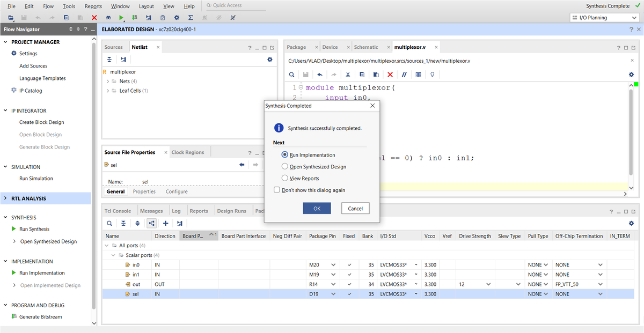Open the Reports menu

click(93, 6)
